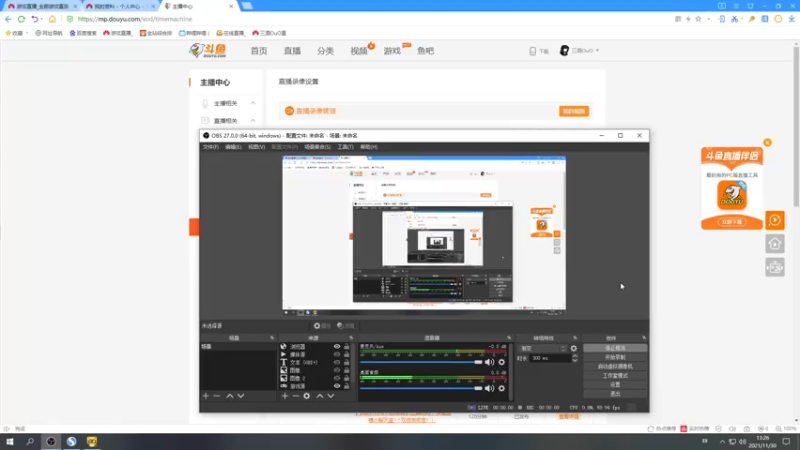Open the OBS 帮助(H) menu

pos(369,147)
